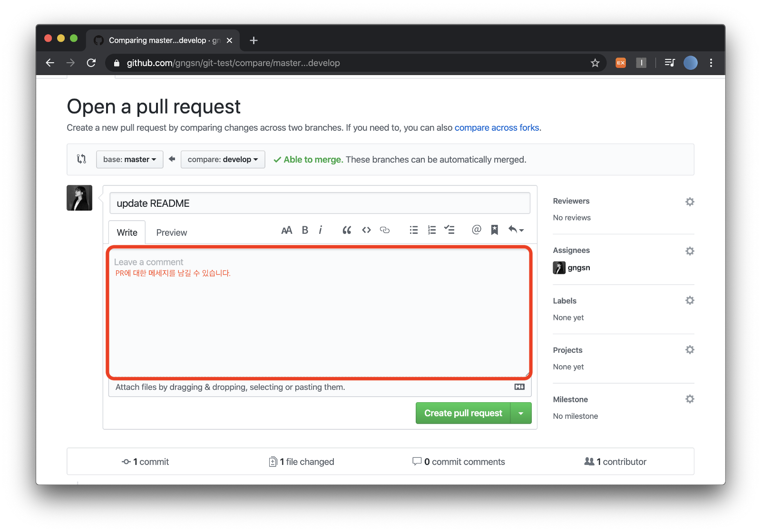The width and height of the screenshot is (761, 532).
Task: View site security lock information
Action: point(117,63)
